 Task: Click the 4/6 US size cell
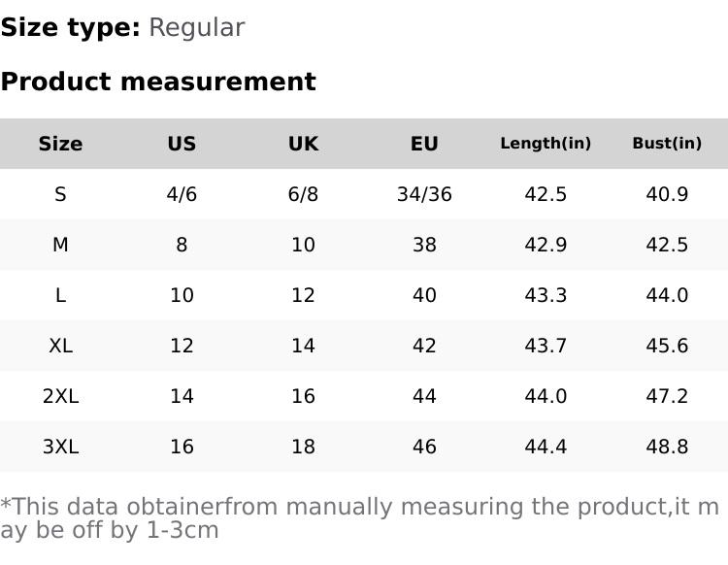click(182, 194)
